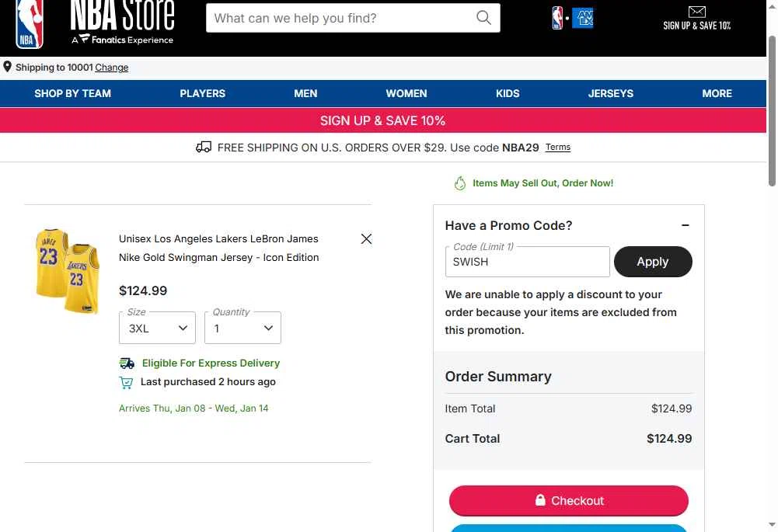Screen dimensions: 778x532
Task: Click the Change shipping zip link
Action: click(112, 68)
